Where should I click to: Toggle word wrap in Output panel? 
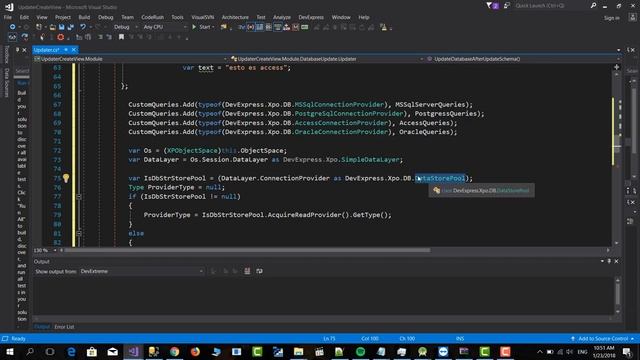(259, 271)
